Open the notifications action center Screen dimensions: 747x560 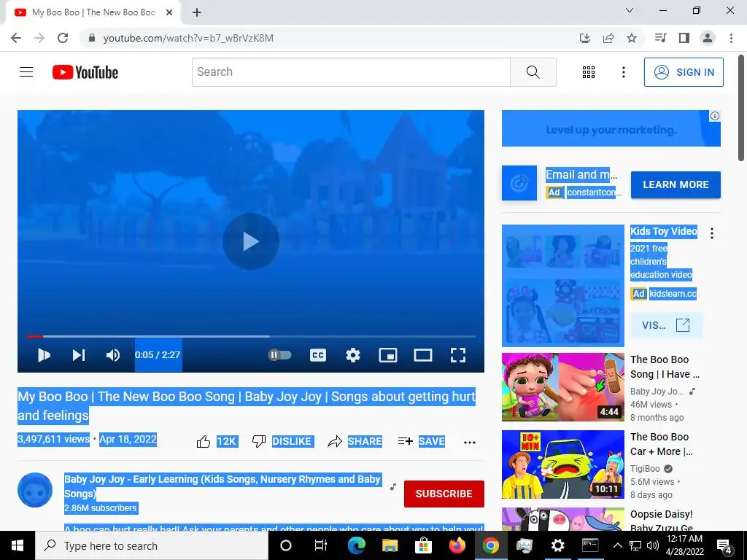point(724,545)
